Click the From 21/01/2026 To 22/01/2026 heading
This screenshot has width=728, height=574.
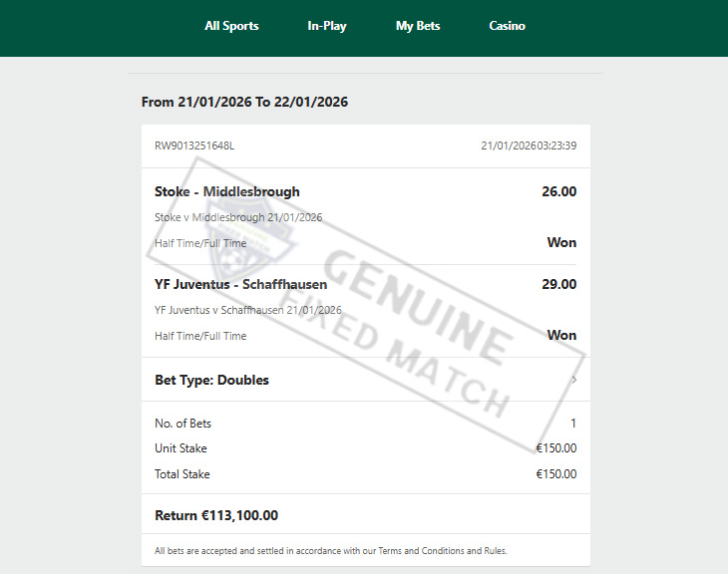click(x=244, y=102)
